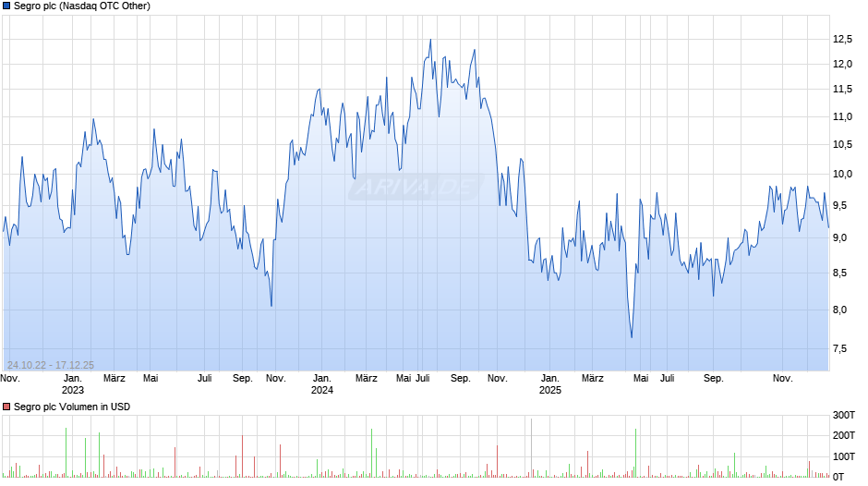Click the 8,5 price axis label
Image resolution: width=868 pixels, height=486 pixels.
840,273
